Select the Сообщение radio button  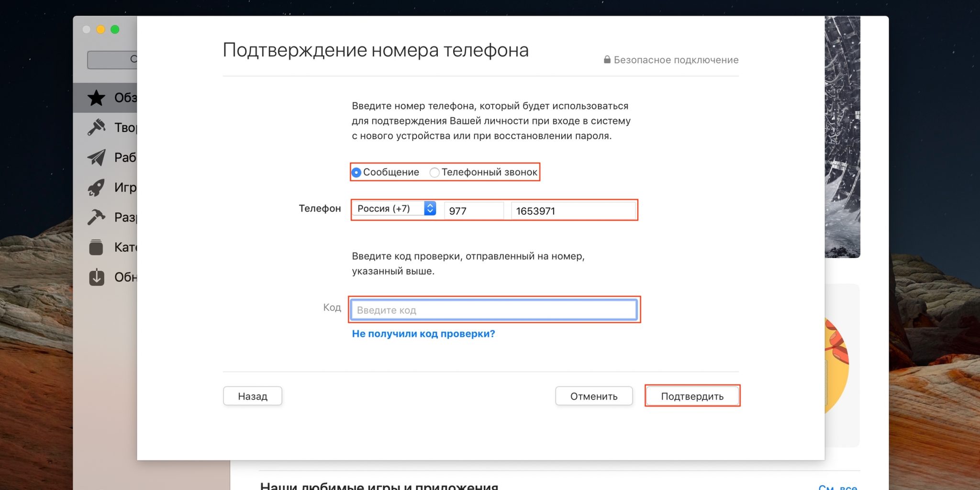point(356,172)
